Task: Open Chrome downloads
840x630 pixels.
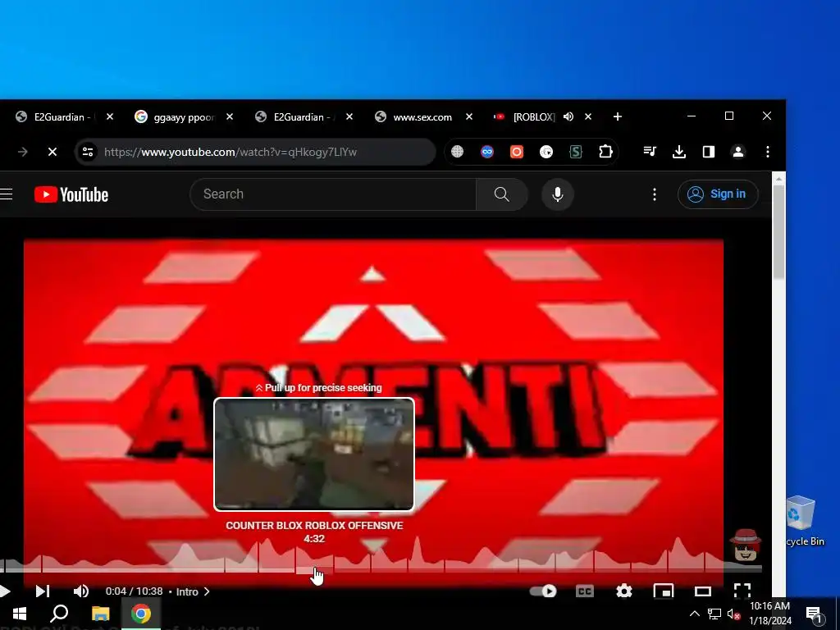Action: pos(678,152)
